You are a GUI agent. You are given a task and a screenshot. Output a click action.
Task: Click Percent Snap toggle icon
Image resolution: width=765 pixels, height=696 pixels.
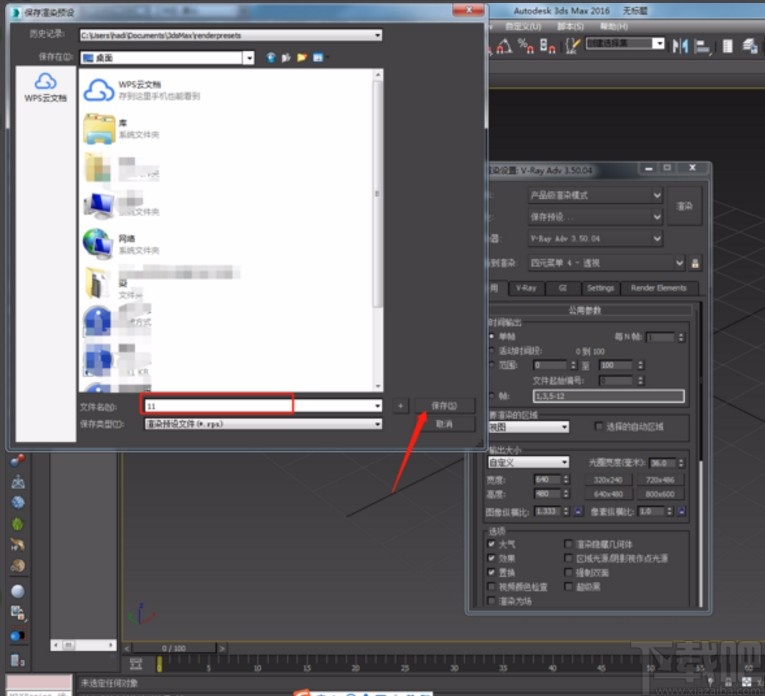525,46
